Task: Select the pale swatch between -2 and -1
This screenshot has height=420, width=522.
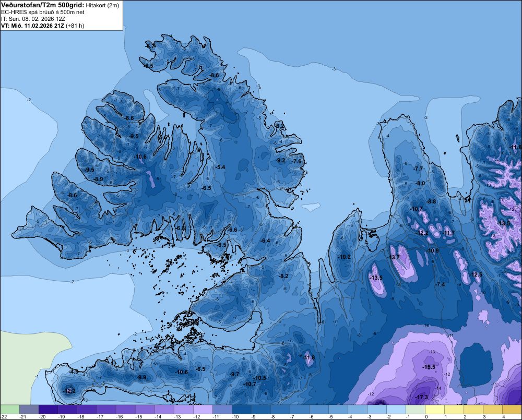Action: tap(396, 409)
